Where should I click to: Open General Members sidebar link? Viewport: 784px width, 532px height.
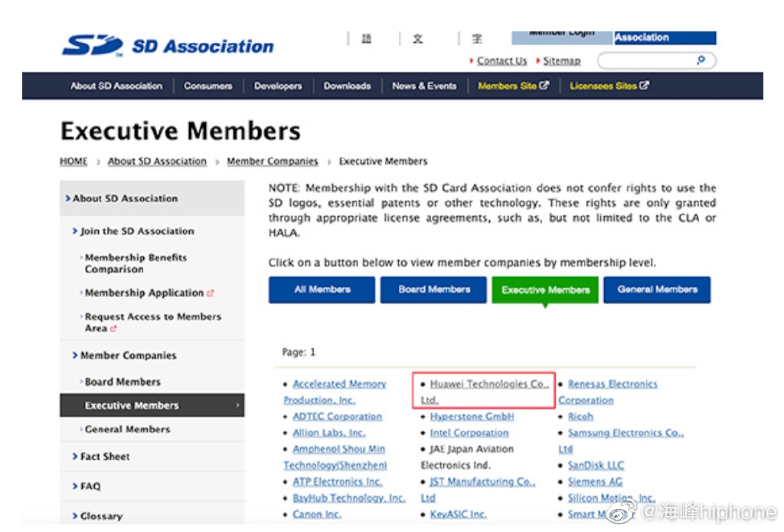[x=127, y=429]
